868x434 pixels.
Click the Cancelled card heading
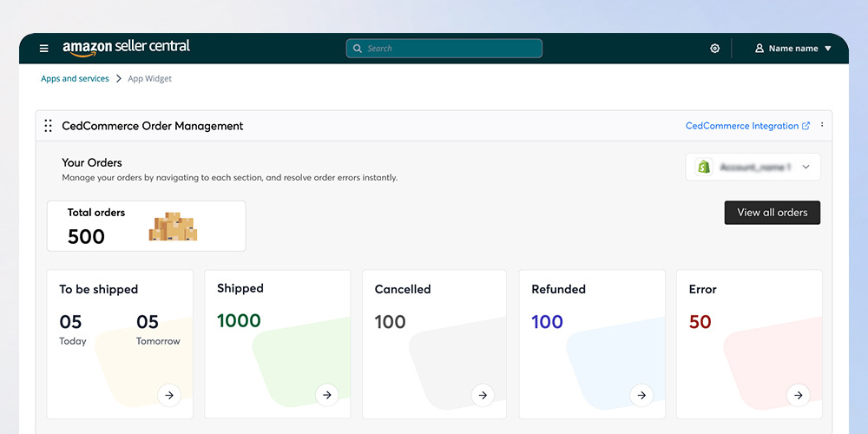click(403, 289)
